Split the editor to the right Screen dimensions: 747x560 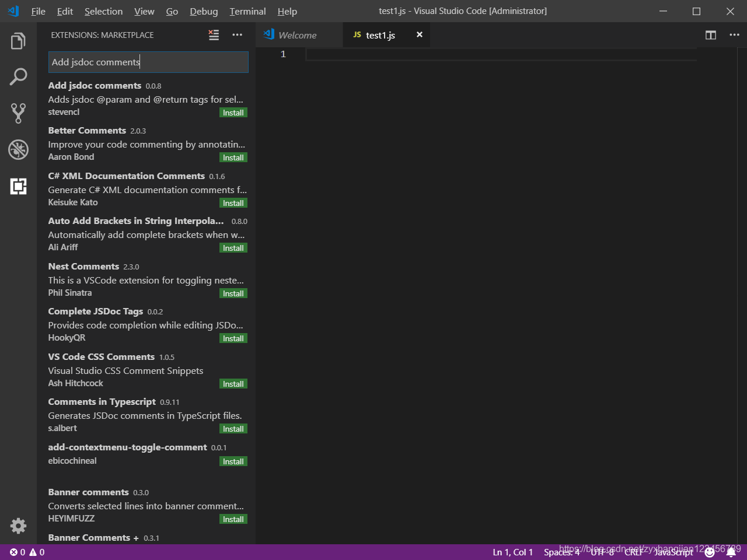tap(711, 35)
